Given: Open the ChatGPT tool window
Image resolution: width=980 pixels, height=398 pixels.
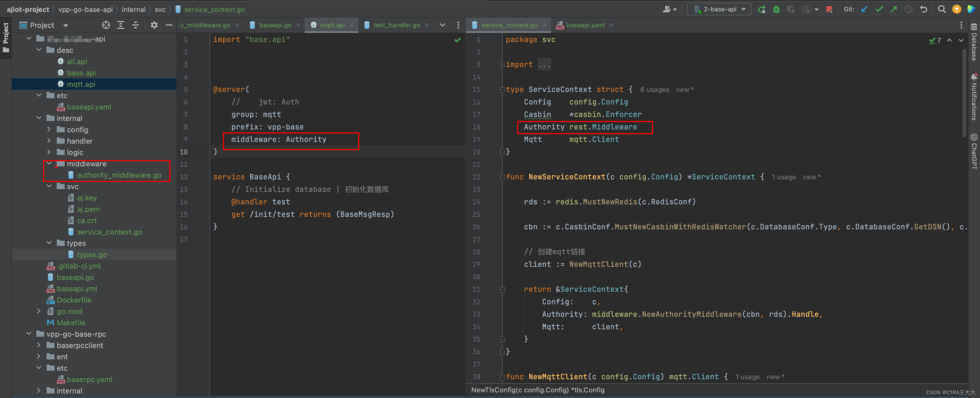Looking at the screenshot, I should pos(974,151).
